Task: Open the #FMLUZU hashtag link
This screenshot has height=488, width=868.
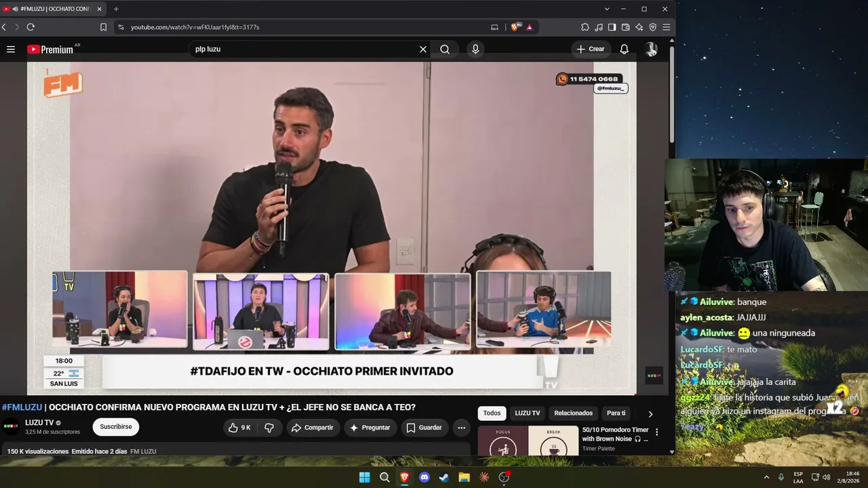Action: 22,407
